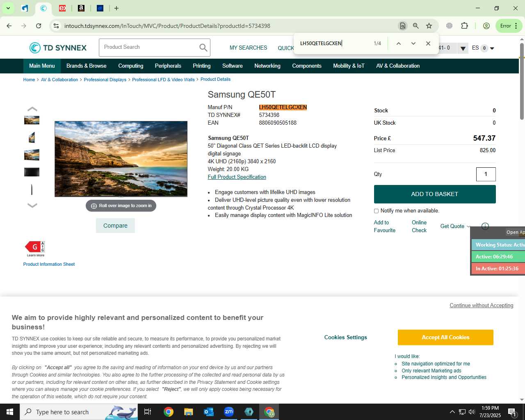Reload the page
Image resolution: width=525 pixels, height=420 pixels.
(x=39, y=26)
